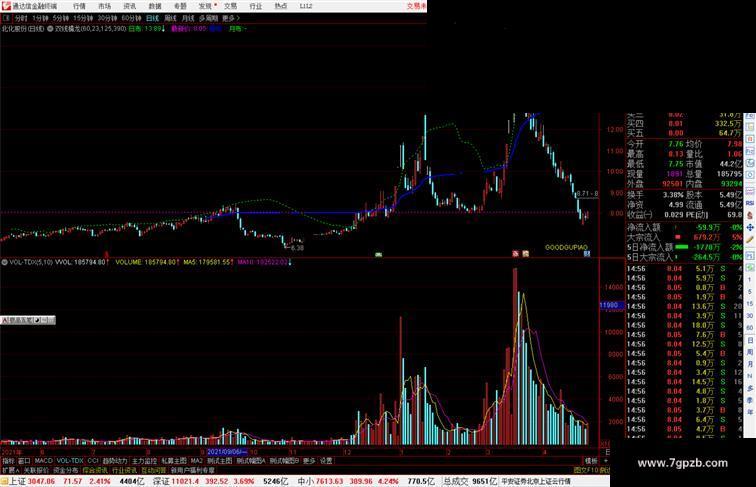
Task: Click the sidebar icon above RSI
Action: pos(750,191)
